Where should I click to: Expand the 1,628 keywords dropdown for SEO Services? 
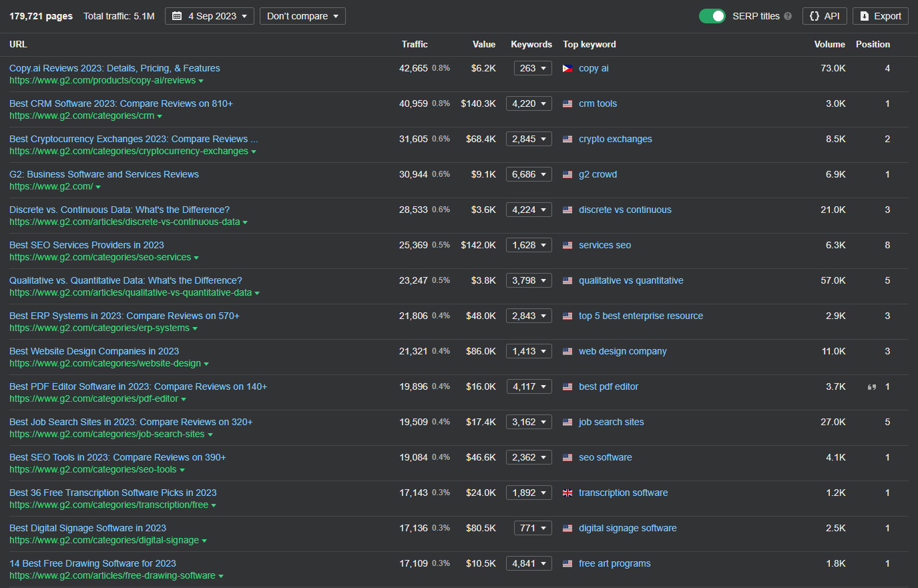(529, 245)
